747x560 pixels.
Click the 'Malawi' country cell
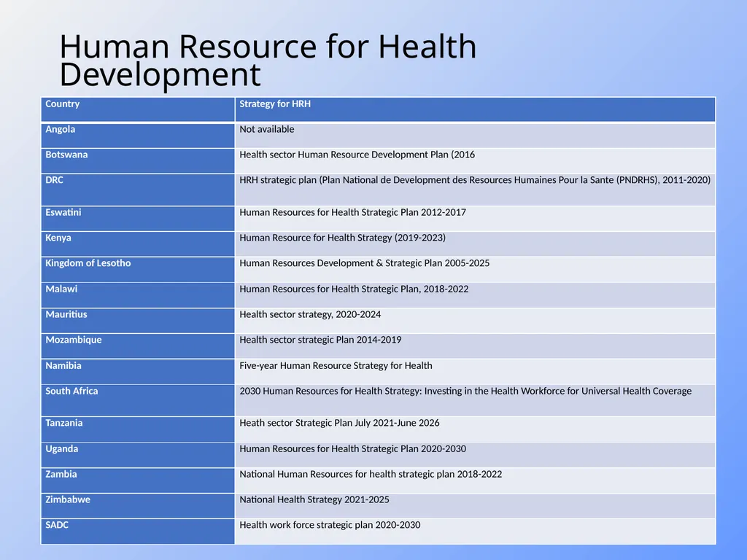(138, 295)
